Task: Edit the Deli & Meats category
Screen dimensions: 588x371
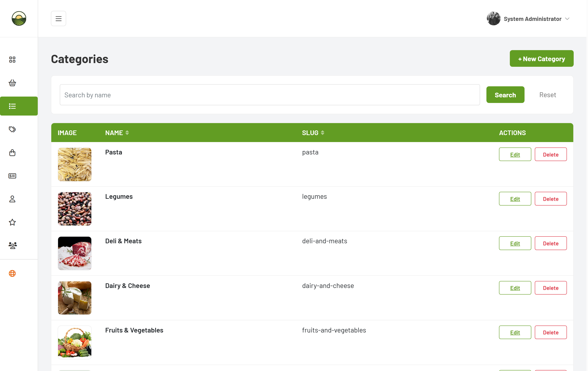Action: 515,243
